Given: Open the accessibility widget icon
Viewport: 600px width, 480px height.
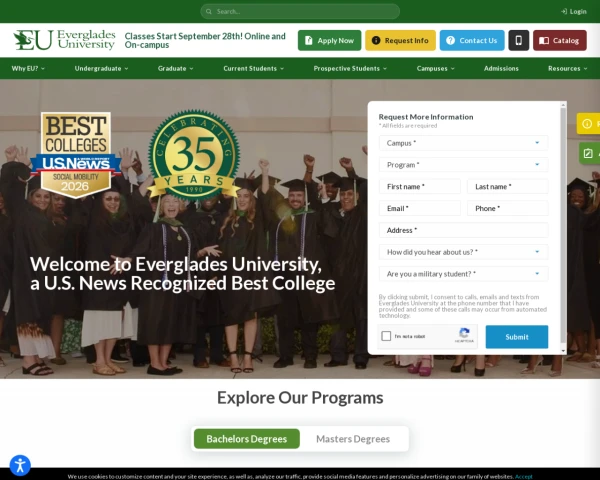Looking at the screenshot, I should coord(20,465).
